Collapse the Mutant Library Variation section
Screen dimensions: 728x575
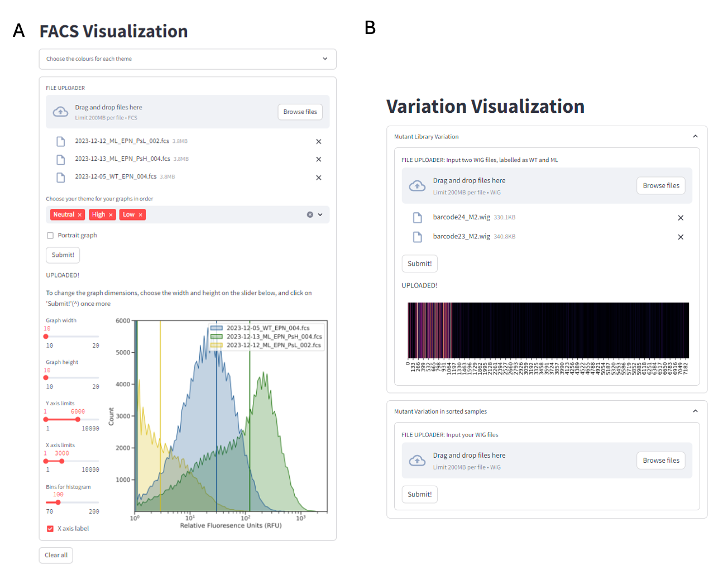coord(695,137)
